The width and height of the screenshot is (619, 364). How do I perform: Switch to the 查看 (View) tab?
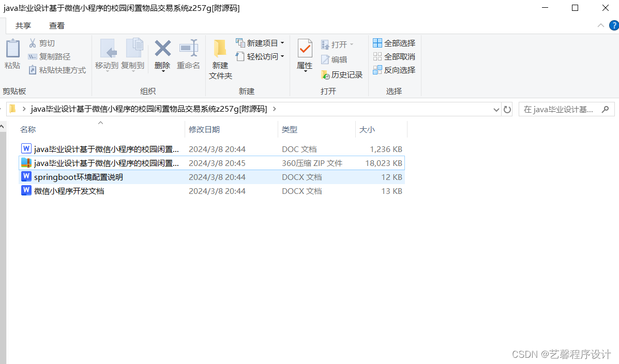coord(57,25)
